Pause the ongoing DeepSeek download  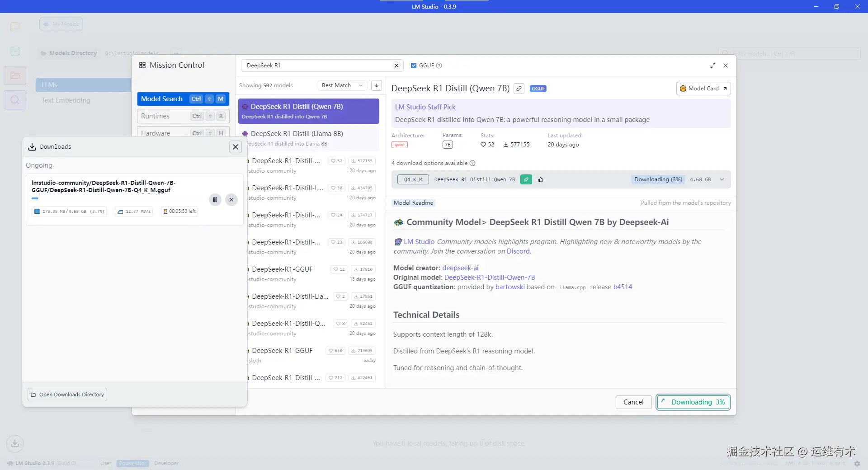coord(215,199)
